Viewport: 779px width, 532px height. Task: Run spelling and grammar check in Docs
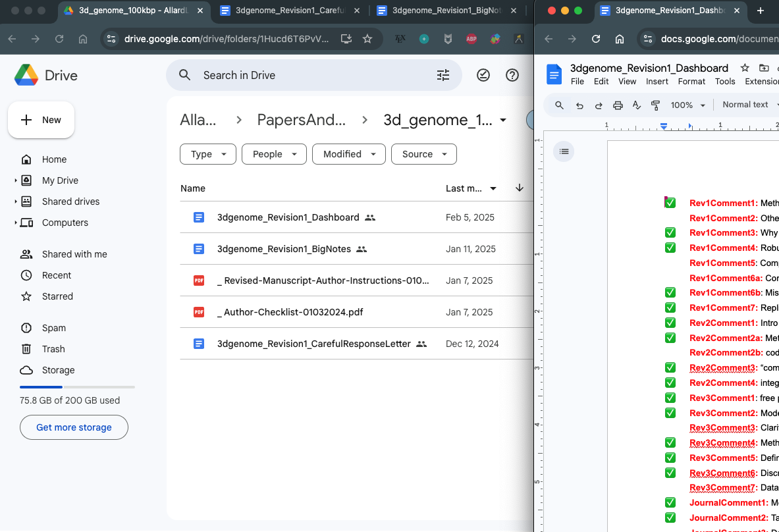[x=636, y=105]
